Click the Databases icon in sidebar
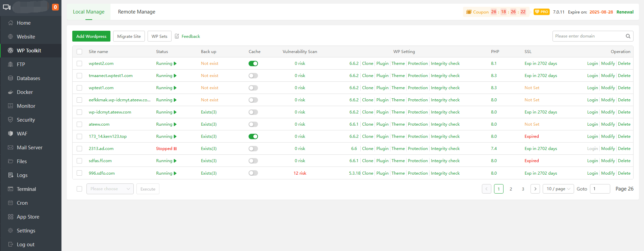The width and height of the screenshot is (644, 251). pyautogui.click(x=10, y=78)
